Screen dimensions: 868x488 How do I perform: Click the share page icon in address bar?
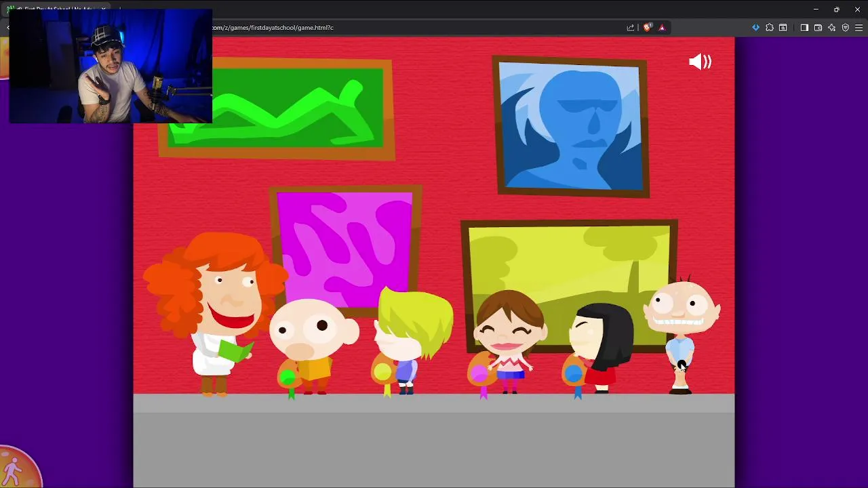(x=631, y=28)
